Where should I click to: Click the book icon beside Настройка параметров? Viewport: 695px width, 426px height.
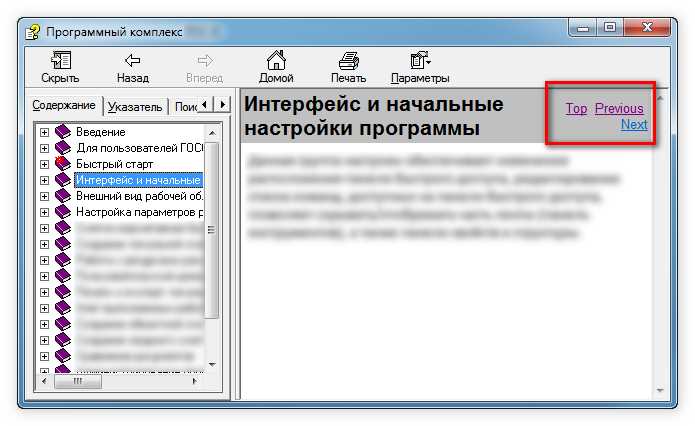pyautogui.click(x=63, y=212)
